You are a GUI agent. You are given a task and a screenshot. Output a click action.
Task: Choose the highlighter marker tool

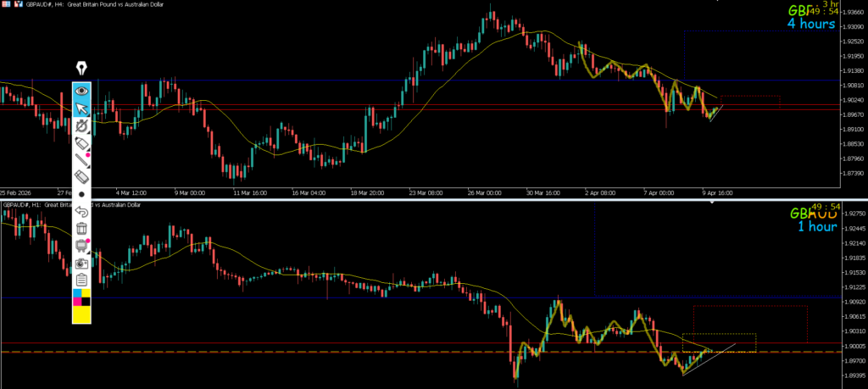coord(82,144)
